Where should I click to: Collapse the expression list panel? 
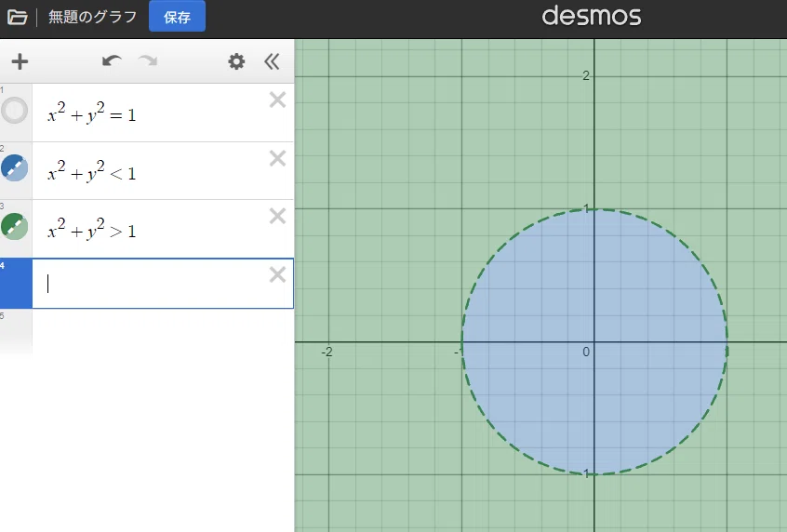(272, 61)
